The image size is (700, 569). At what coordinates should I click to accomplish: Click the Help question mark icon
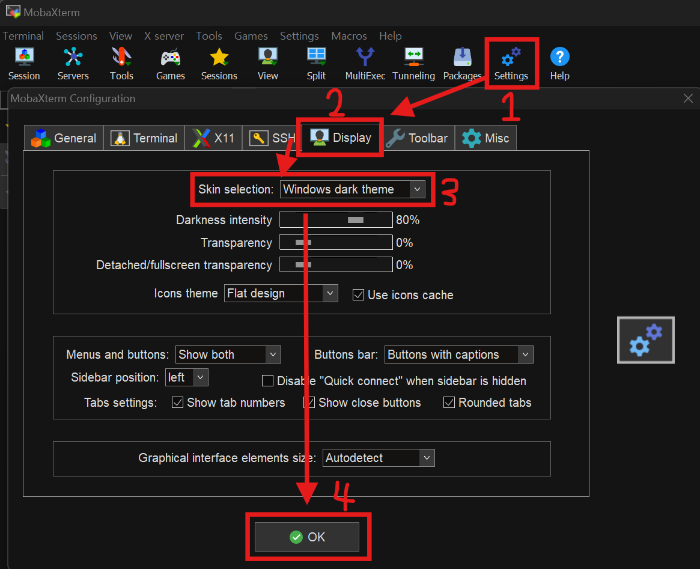click(x=560, y=63)
